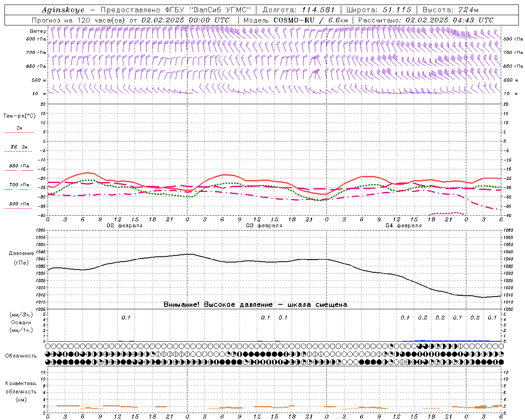Select the Td 2м dew point legend entry
Viewport: 525px width, 420px height.
coord(19,147)
